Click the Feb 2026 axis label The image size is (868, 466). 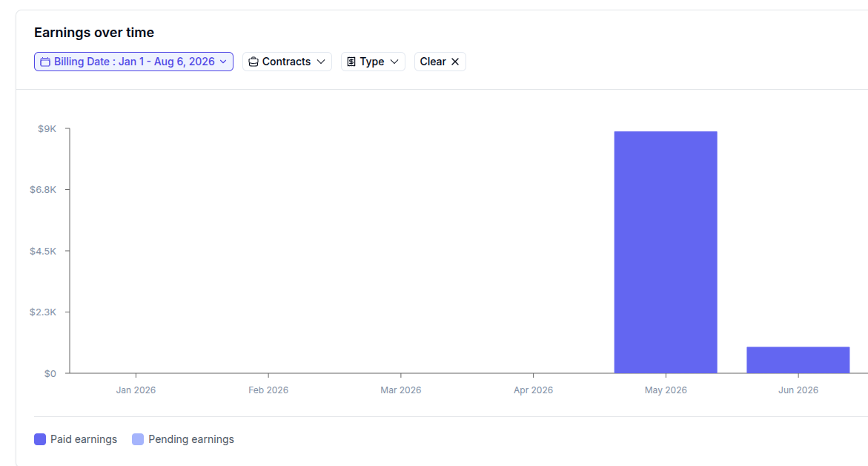[268, 390]
